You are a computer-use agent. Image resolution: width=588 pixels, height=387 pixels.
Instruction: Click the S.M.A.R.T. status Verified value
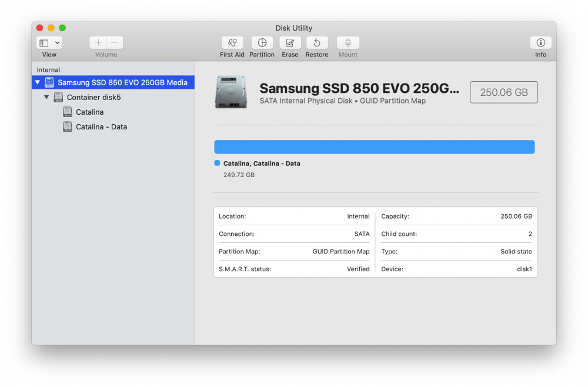(358, 269)
